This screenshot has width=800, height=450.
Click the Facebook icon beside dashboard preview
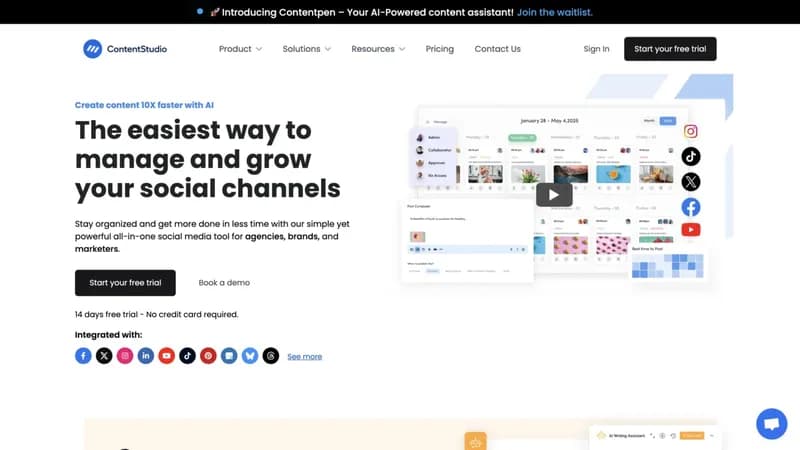[691, 207]
